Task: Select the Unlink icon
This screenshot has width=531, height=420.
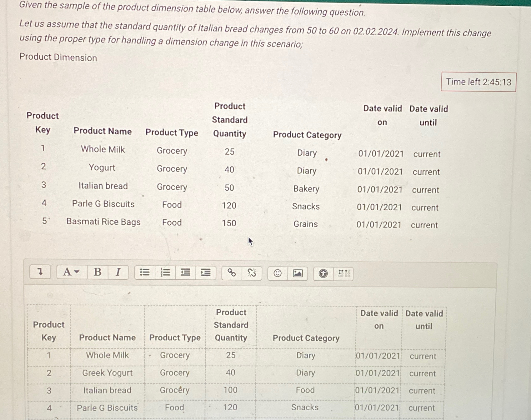Action: [x=252, y=273]
